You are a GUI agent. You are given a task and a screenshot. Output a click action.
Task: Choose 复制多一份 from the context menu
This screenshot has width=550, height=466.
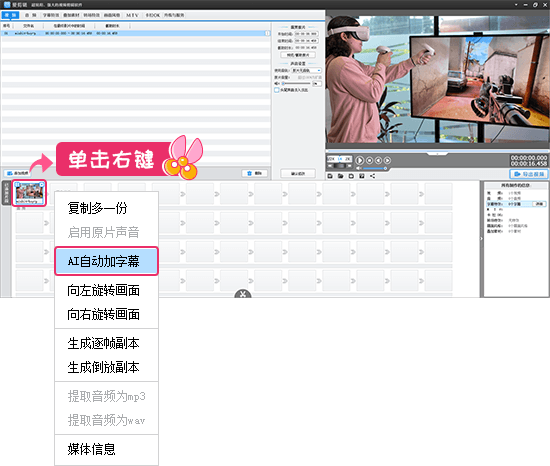106,208
